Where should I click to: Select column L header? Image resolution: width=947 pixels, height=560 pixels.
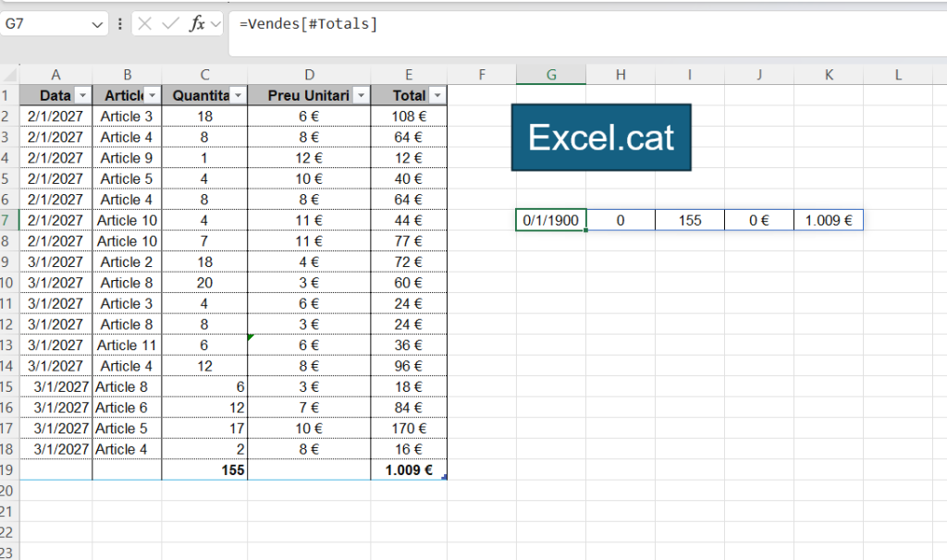coord(898,75)
